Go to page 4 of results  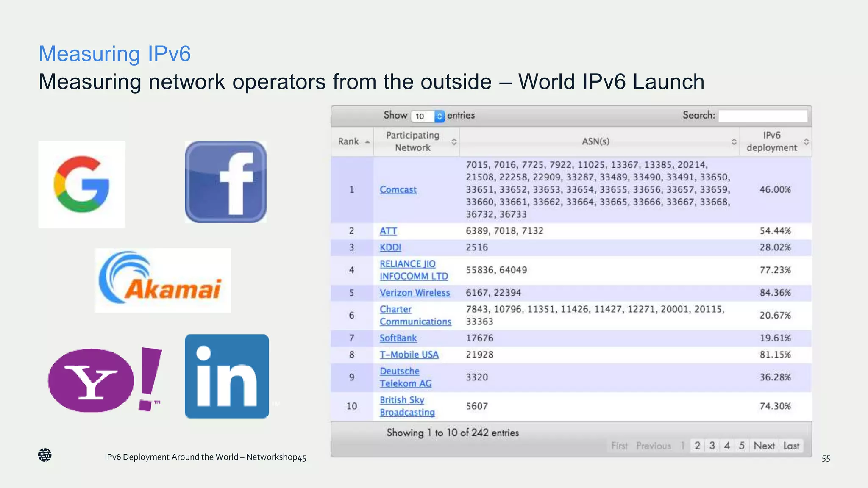727,446
